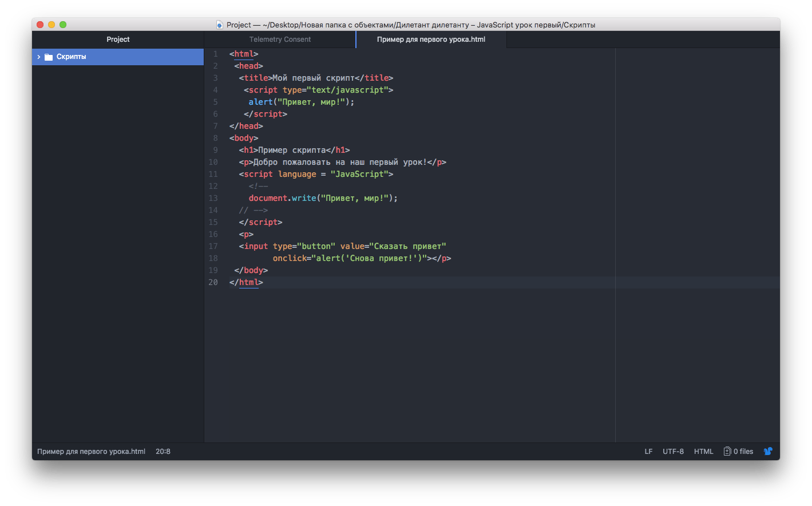Click the Project tree view tab

[x=118, y=39]
